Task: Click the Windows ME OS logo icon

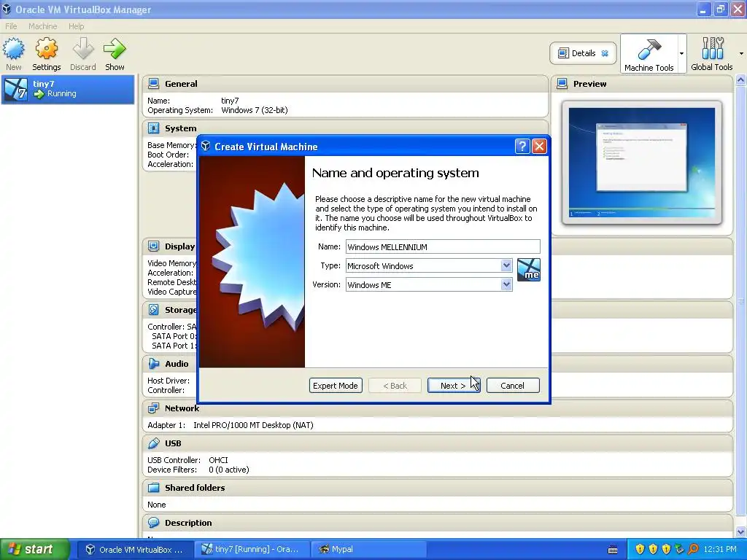Action: 529,270
